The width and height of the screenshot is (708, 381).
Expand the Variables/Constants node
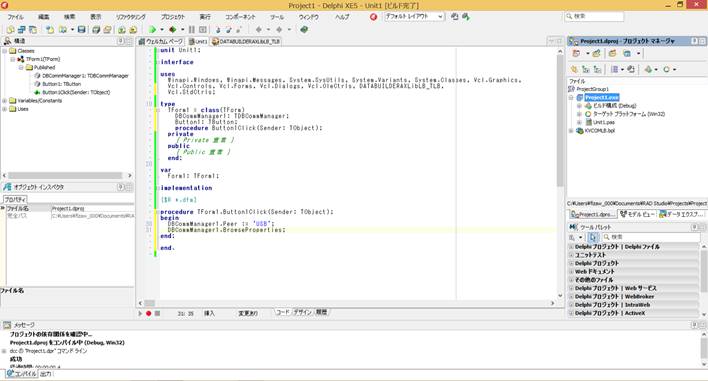[5, 101]
